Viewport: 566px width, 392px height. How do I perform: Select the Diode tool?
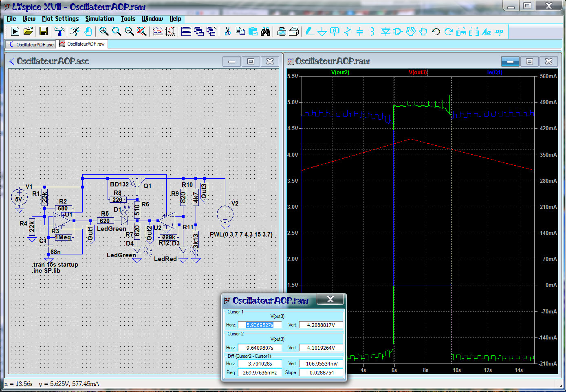tap(385, 31)
